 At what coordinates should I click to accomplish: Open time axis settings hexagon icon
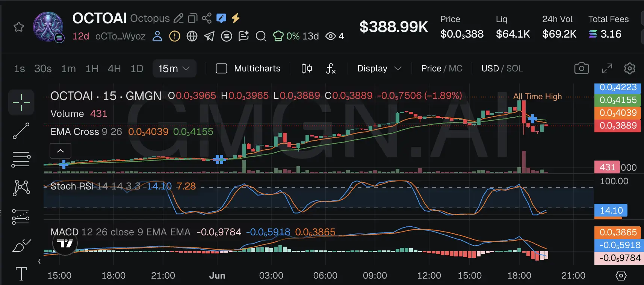(621, 276)
